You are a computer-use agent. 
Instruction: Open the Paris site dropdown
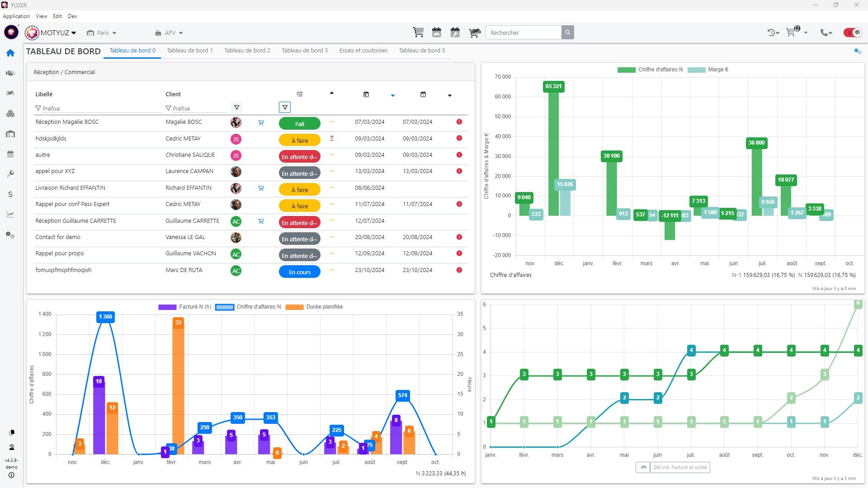[102, 33]
